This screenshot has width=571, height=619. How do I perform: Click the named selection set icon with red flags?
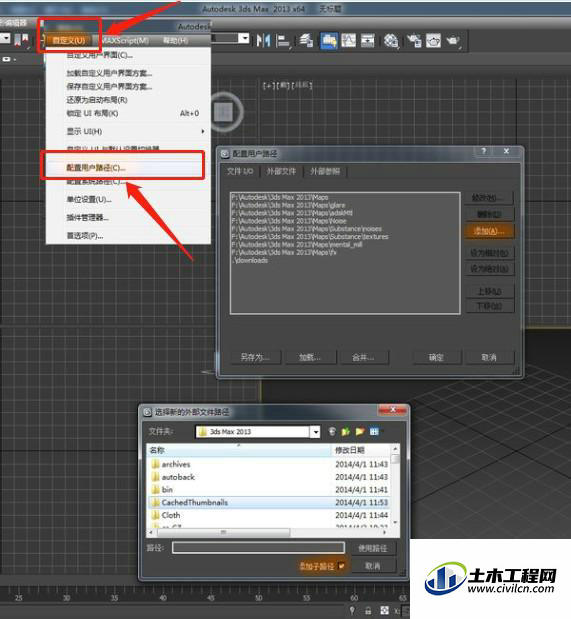pos(22,40)
